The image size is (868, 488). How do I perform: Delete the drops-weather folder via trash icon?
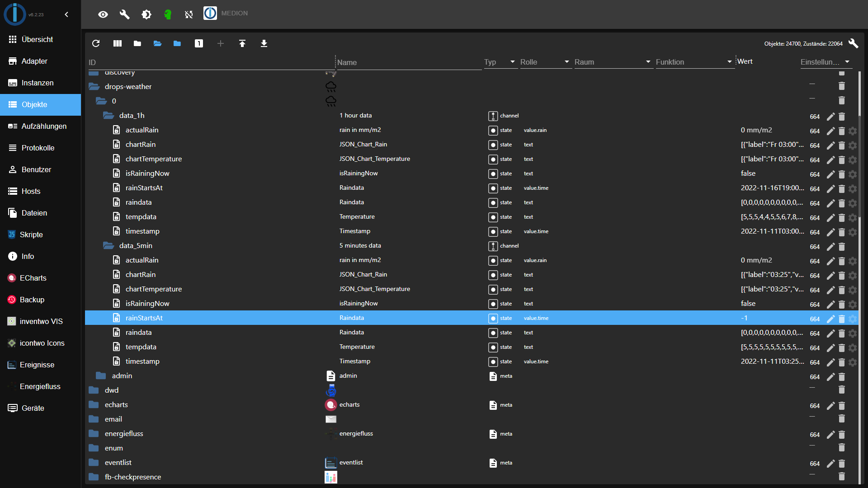pyautogui.click(x=842, y=86)
